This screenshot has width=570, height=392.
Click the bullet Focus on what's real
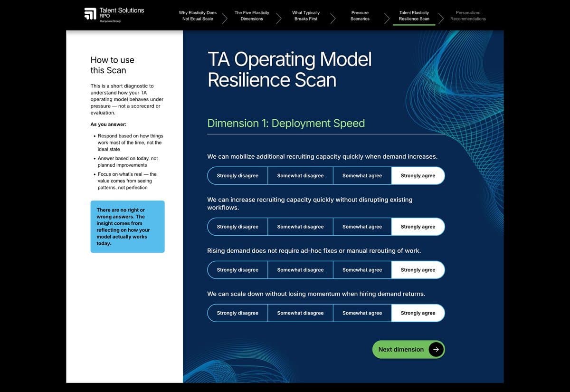coord(127,181)
